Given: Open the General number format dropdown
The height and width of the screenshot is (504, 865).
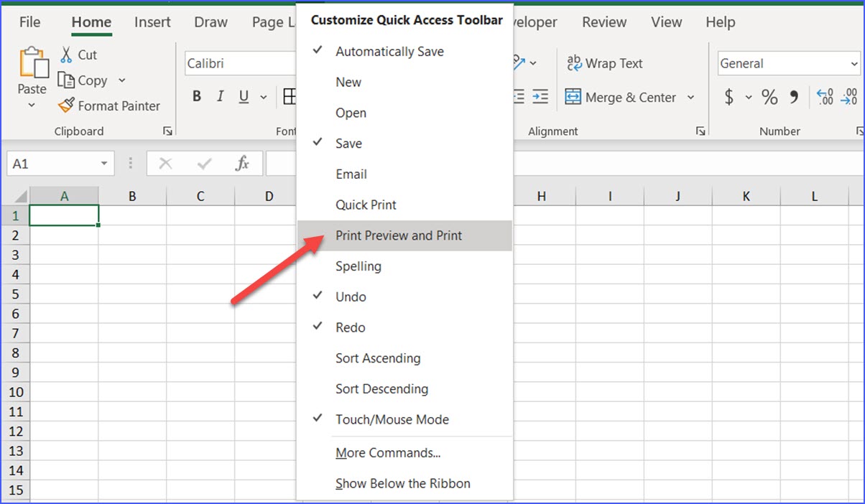Looking at the screenshot, I should [855, 63].
